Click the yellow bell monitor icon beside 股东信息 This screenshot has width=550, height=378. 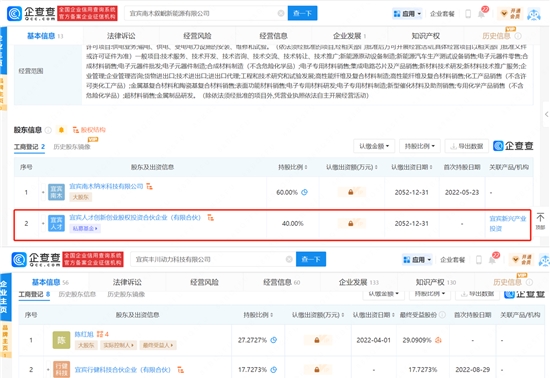[x=61, y=130]
